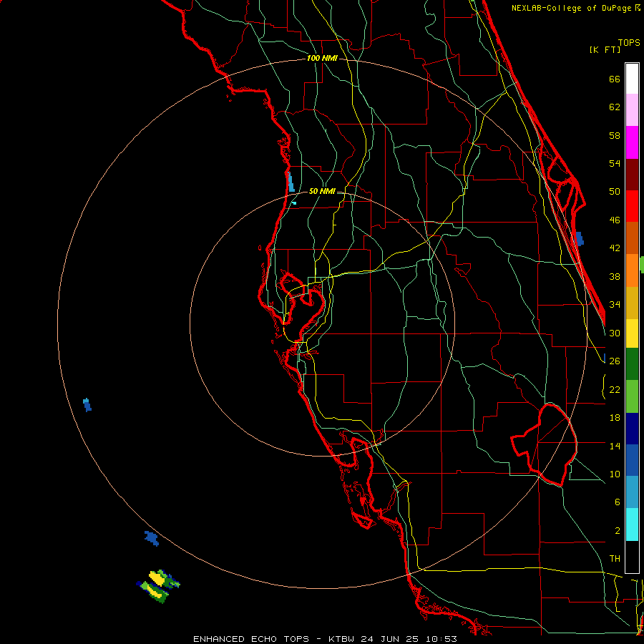Click the "TOPS" legend title

click(x=629, y=42)
